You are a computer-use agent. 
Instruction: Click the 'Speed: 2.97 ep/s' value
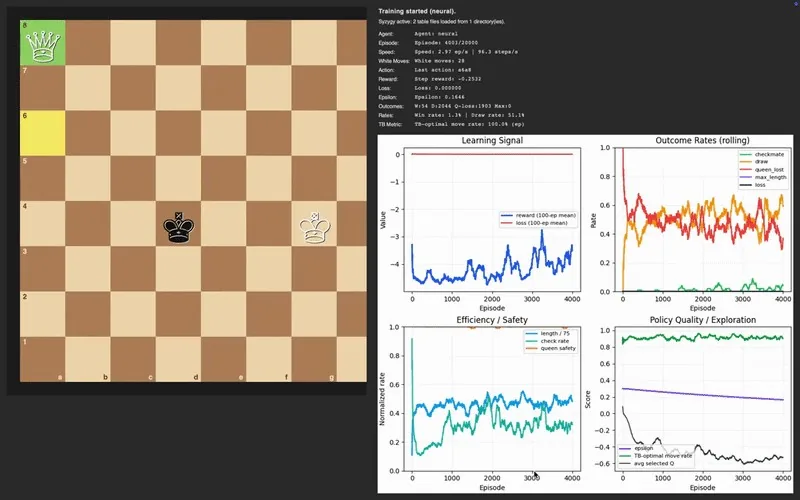pyautogui.click(x=466, y=52)
